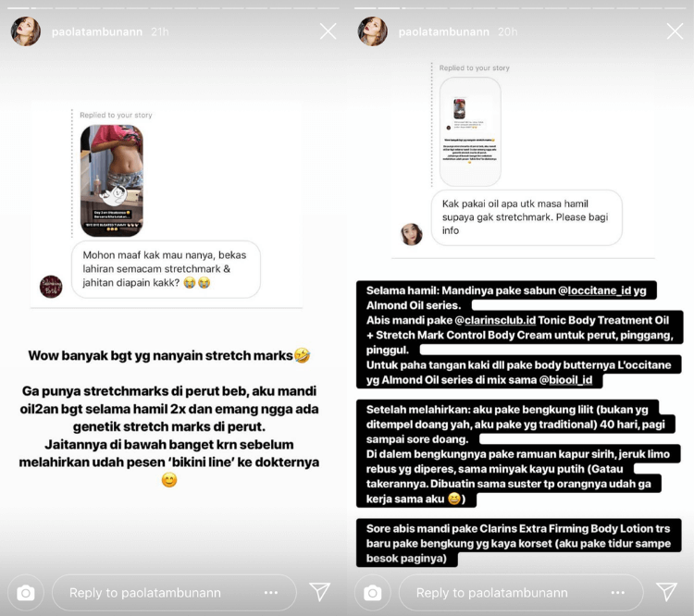Open camera in left story reply bar
Screen dimensions: 694x616
(x=26, y=593)
